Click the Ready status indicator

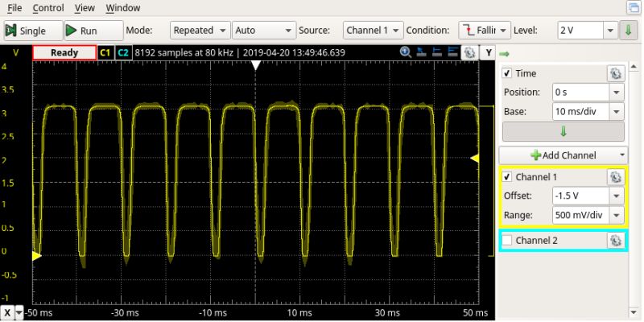pos(64,53)
